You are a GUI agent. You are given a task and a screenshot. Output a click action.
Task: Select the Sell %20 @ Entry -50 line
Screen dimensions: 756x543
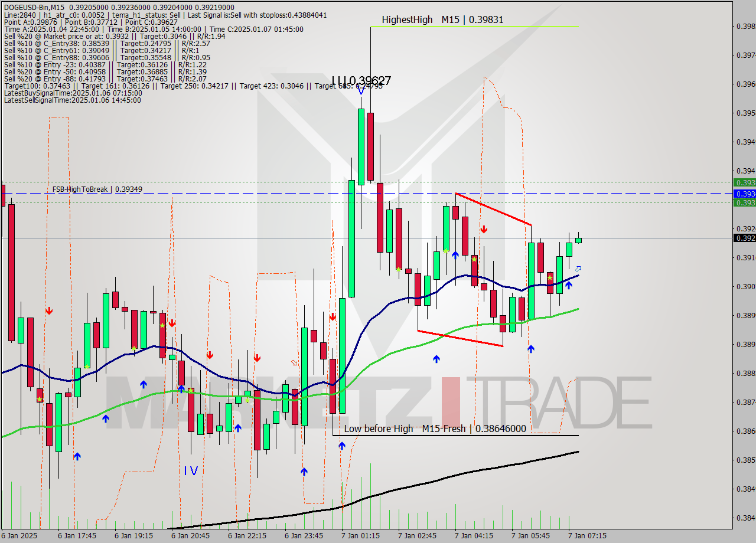[105, 71]
